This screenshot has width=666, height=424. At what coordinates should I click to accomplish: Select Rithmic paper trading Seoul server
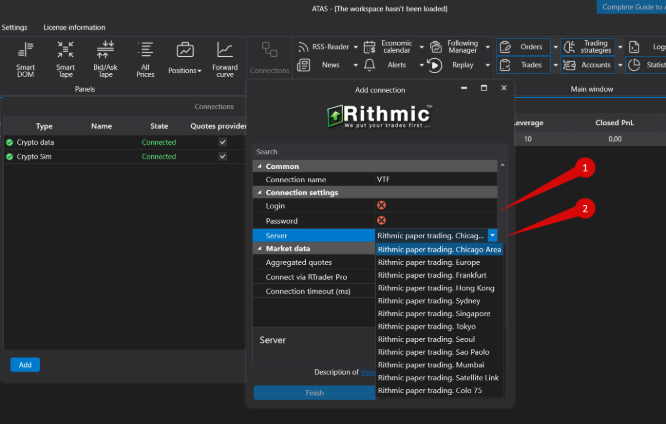(x=439, y=339)
